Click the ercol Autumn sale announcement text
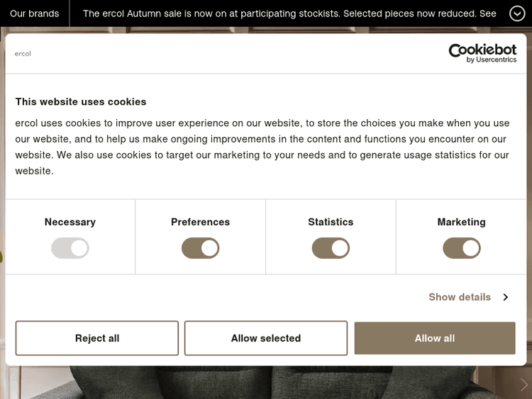 [289, 13]
